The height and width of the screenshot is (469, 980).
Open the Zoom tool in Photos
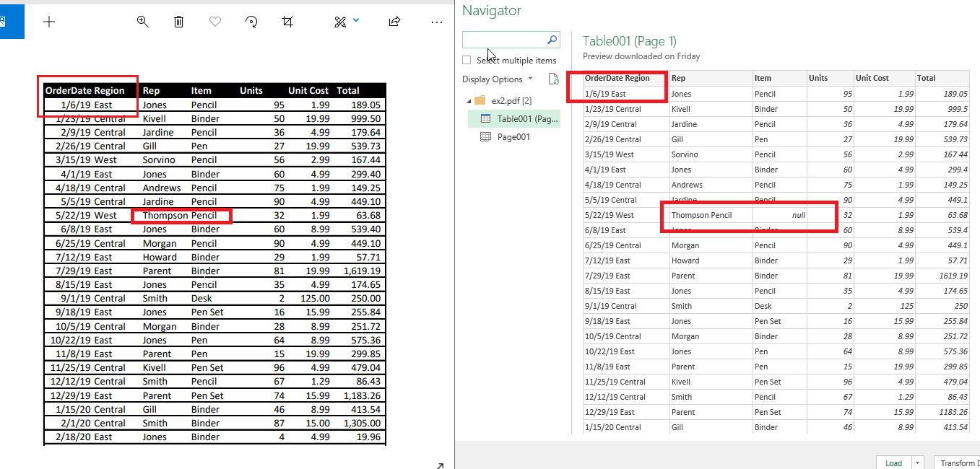[x=142, y=22]
